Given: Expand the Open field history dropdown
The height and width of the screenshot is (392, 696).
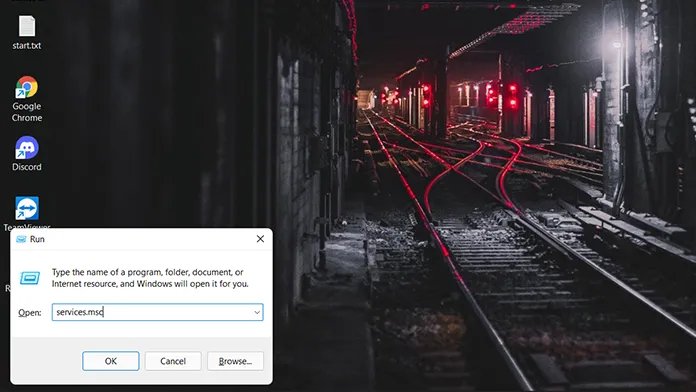Looking at the screenshot, I should tap(257, 313).
